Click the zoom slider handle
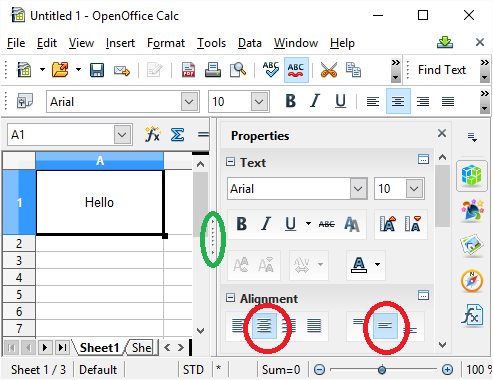This screenshot has width=493, height=380. [x=382, y=369]
